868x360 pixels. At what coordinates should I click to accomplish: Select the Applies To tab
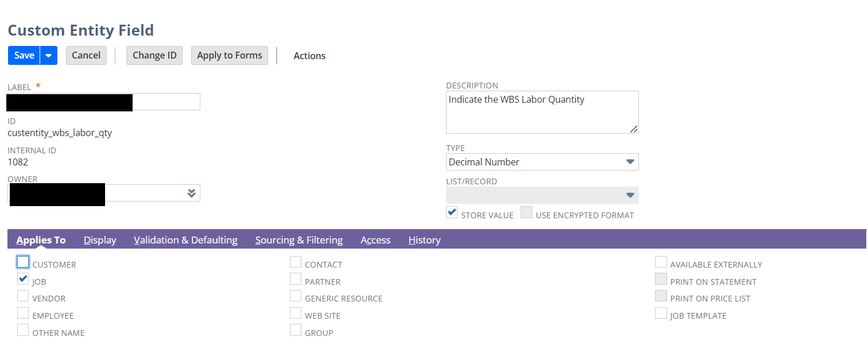pyautogui.click(x=41, y=240)
